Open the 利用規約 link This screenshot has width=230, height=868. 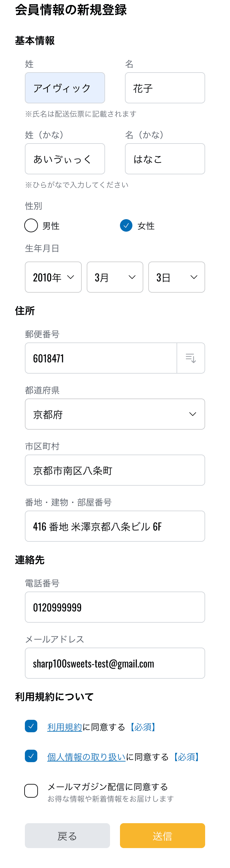click(64, 726)
